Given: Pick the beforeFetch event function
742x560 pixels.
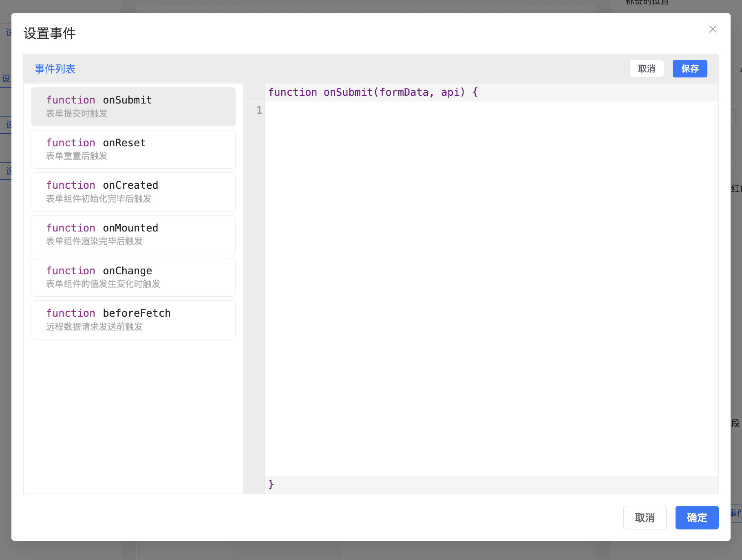Looking at the screenshot, I should [133, 320].
